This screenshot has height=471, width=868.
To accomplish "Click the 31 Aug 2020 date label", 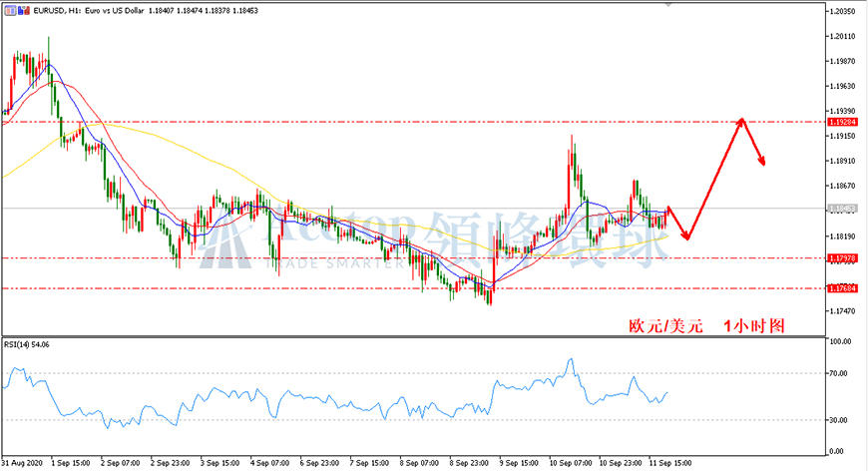I will click(22, 463).
